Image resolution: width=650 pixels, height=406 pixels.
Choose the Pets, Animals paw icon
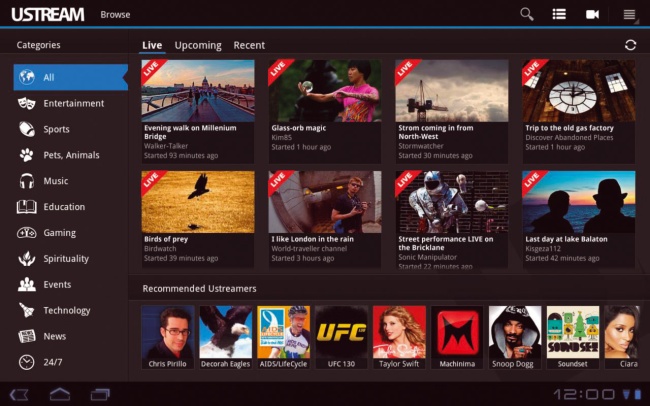[27, 155]
